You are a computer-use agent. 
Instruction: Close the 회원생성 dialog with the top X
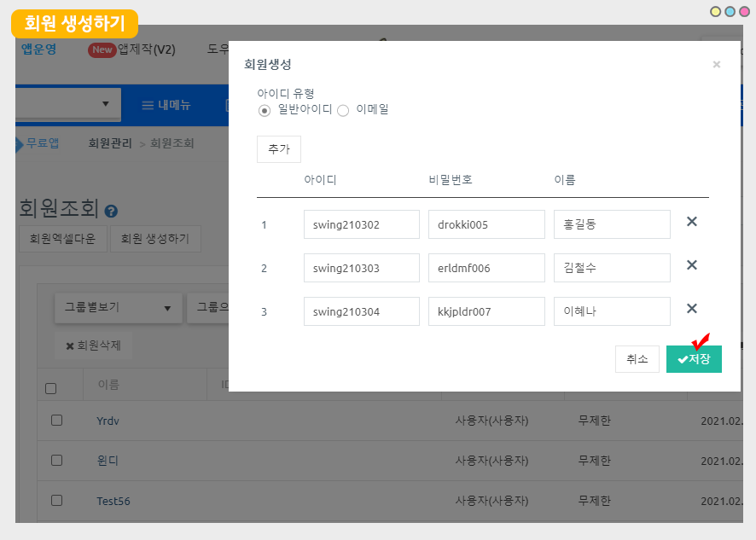(x=716, y=64)
